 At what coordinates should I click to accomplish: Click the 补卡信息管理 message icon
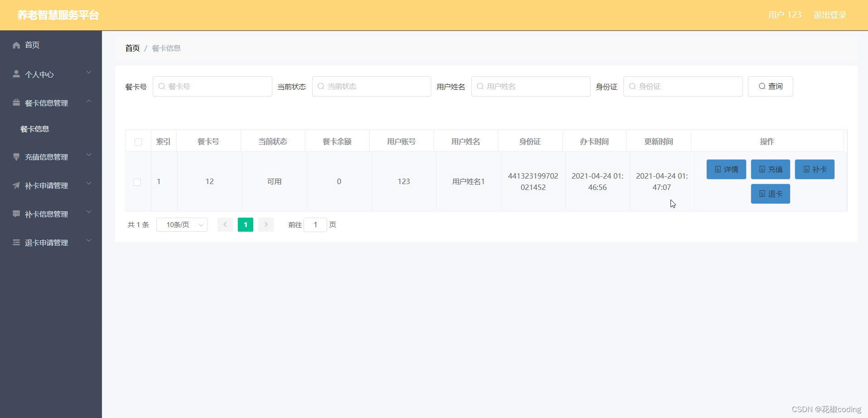click(x=16, y=214)
